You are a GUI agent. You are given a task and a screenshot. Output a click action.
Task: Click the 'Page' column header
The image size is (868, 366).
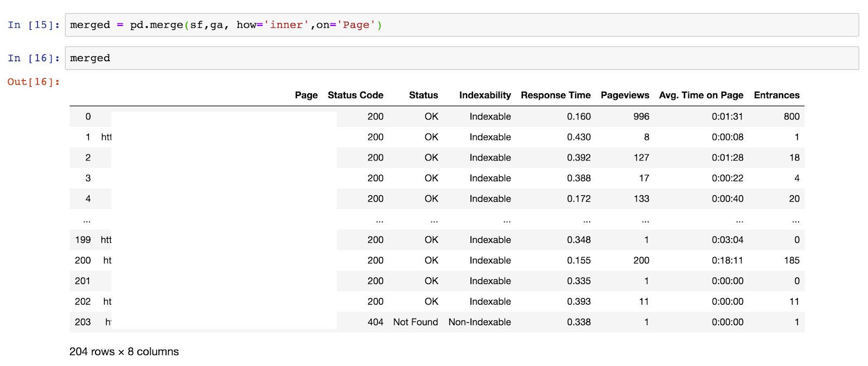tap(306, 95)
